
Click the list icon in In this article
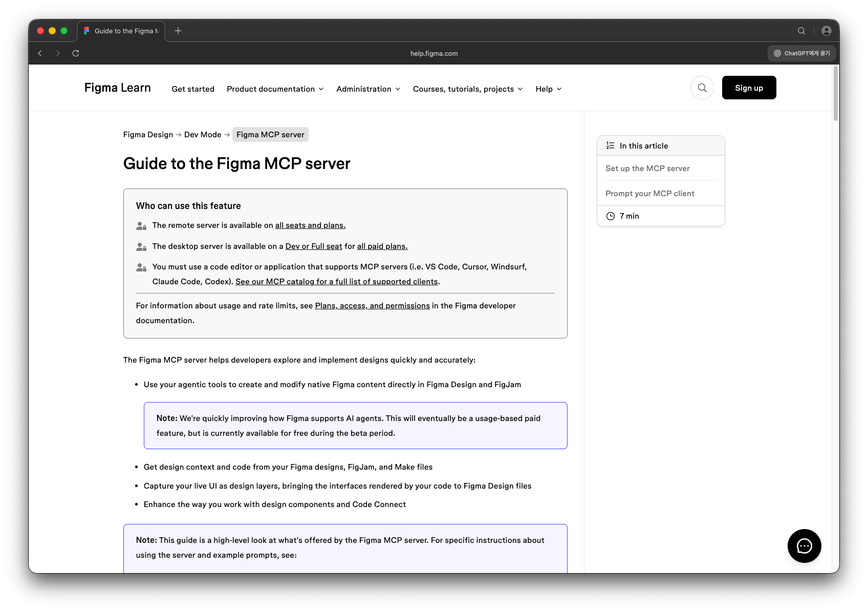tap(611, 146)
